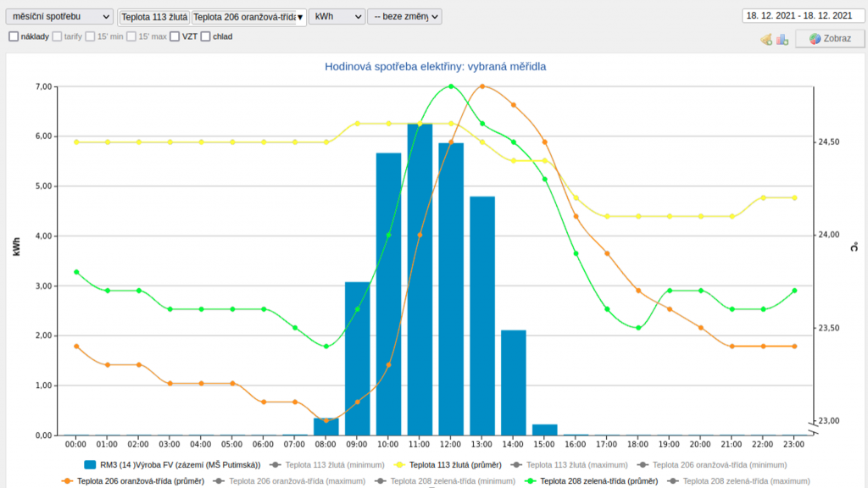
Task: Click the gray marker of Teplota 206 oranžová-třída (minimum)
Action: 643,465
